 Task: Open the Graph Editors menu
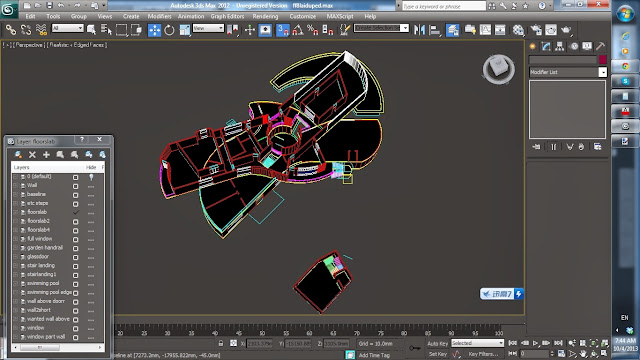tap(227, 16)
